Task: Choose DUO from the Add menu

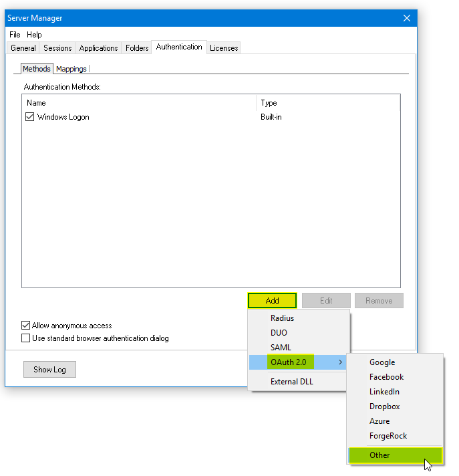Action: 299,333
